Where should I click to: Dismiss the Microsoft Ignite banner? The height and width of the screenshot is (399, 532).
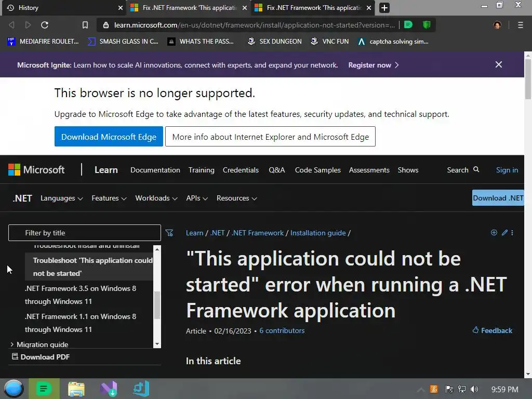(498, 64)
